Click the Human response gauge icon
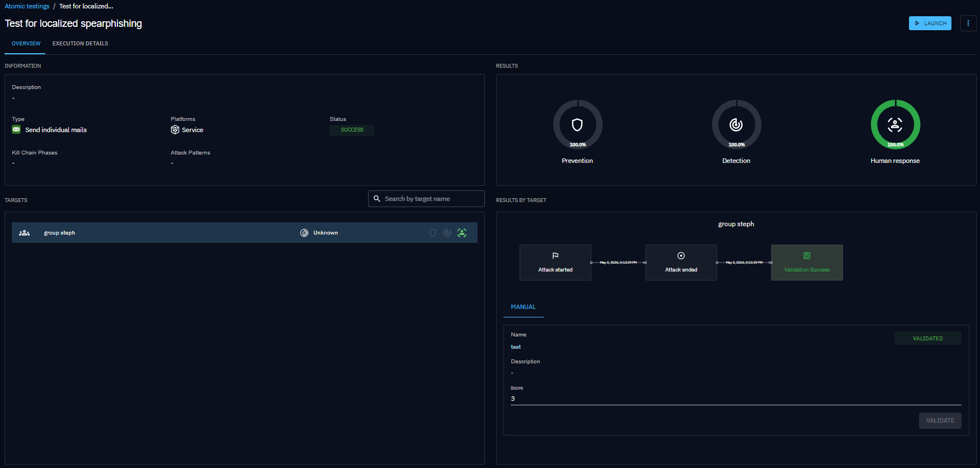The height and width of the screenshot is (468, 980). (x=895, y=125)
